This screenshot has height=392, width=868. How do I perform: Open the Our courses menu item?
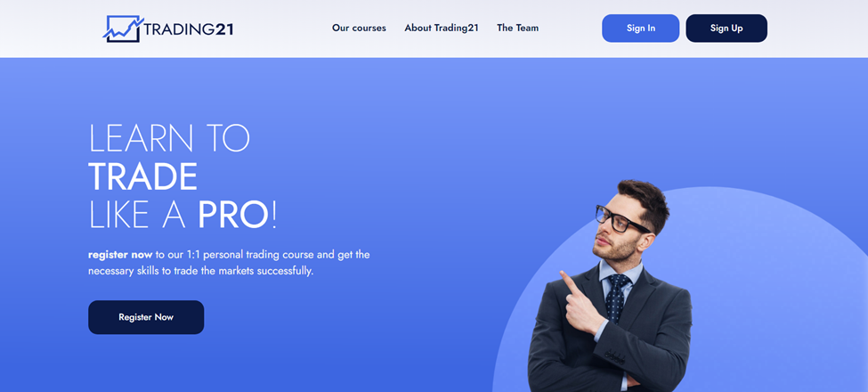359,28
